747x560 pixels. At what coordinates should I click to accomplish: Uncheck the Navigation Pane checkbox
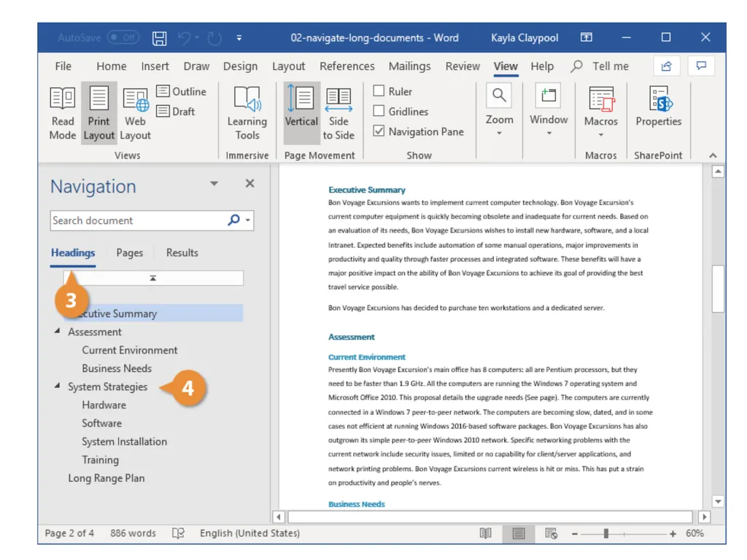click(x=379, y=131)
